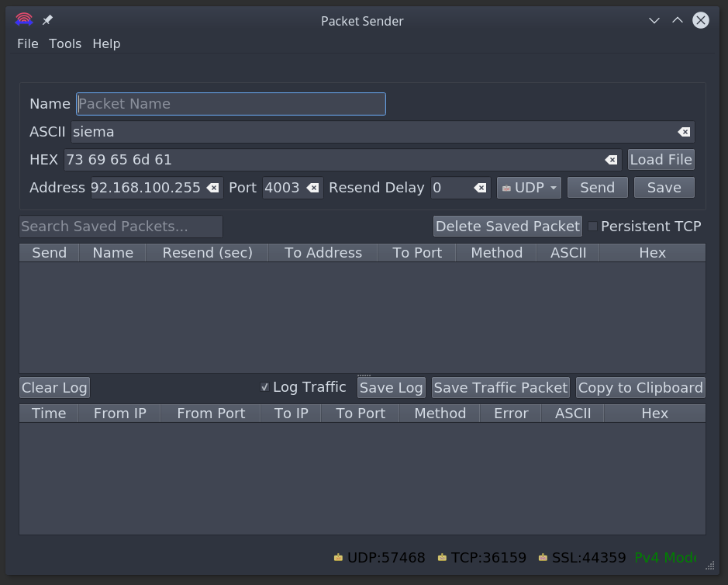Screen dimensions: 728x585
Task: Clear the Address field with its erase icon
Action: point(212,188)
